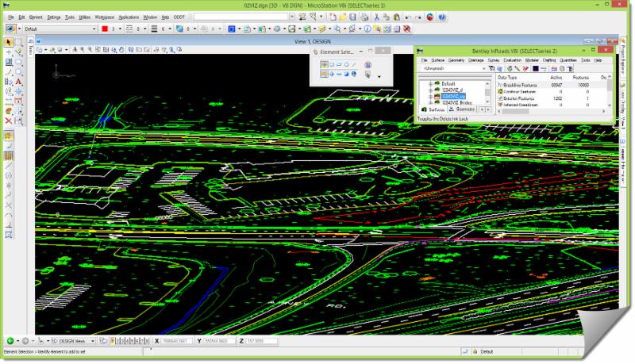Select Line mode in the Element Selection panel
This screenshot has height=364, width=635.
(x=354, y=65)
